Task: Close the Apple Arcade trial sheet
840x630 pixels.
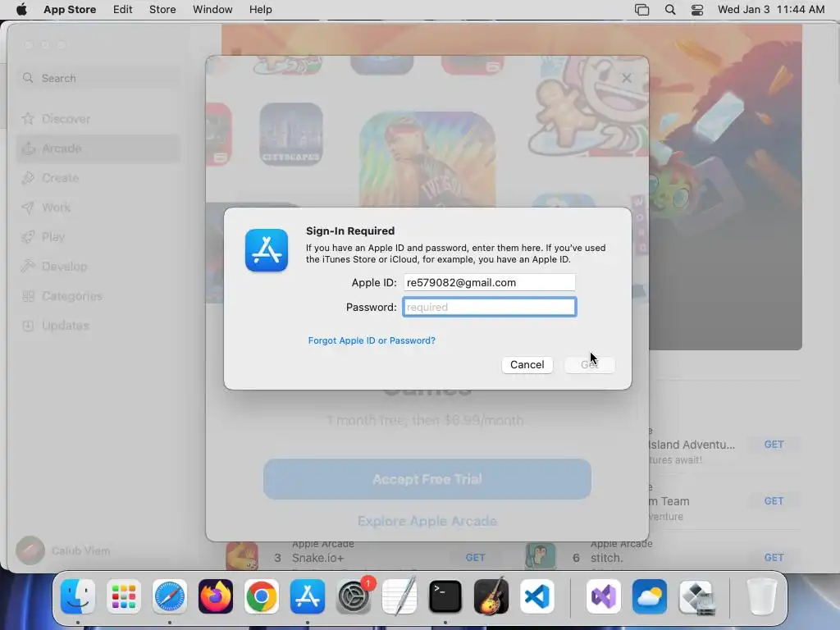Action: coord(626,78)
